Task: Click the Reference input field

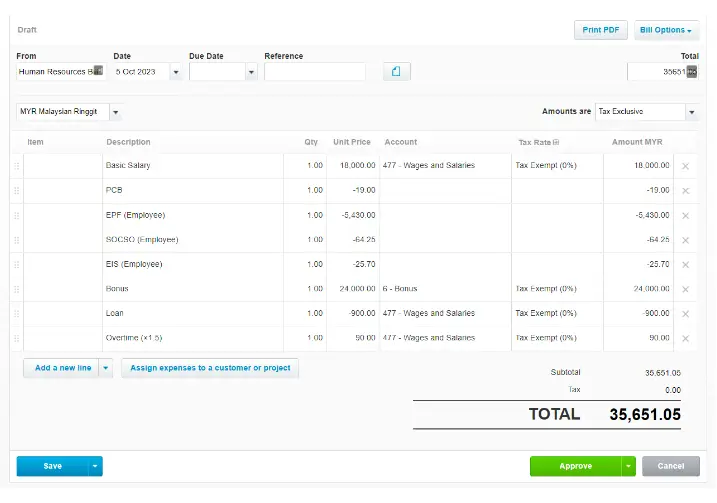Action: (x=315, y=72)
